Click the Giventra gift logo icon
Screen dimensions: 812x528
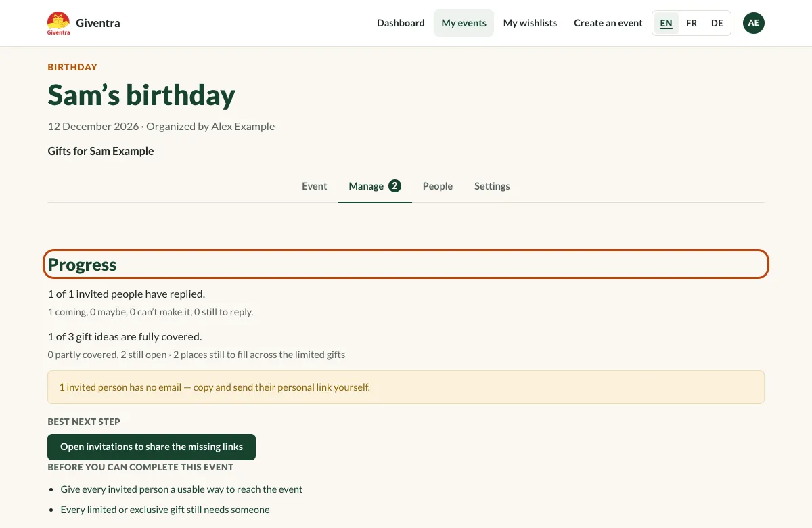coord(58,23)
